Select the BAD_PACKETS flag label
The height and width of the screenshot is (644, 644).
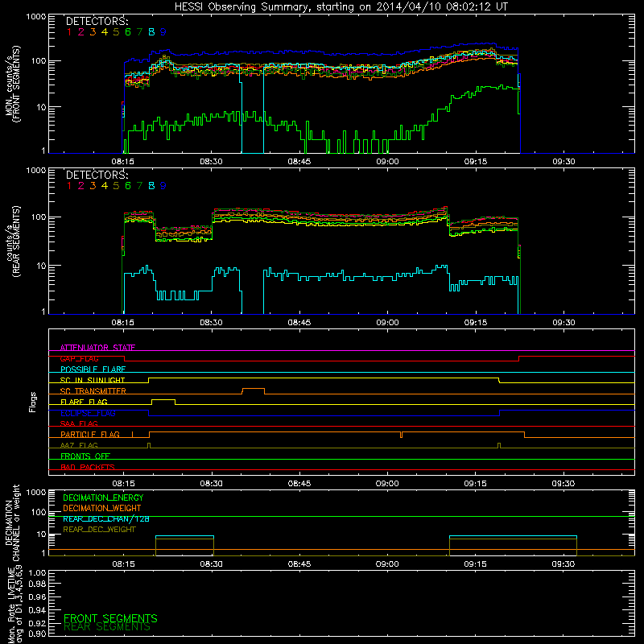click(x=88, y=467)
